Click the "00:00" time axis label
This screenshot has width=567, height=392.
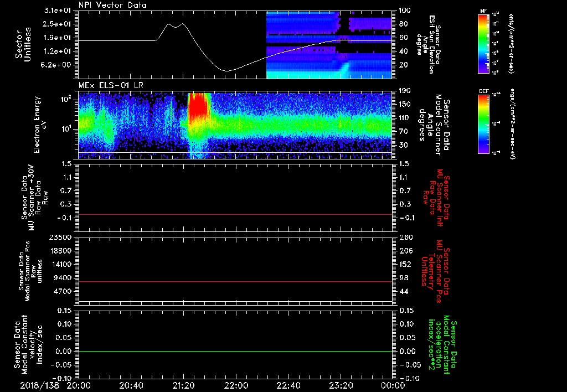click(393, 385)
